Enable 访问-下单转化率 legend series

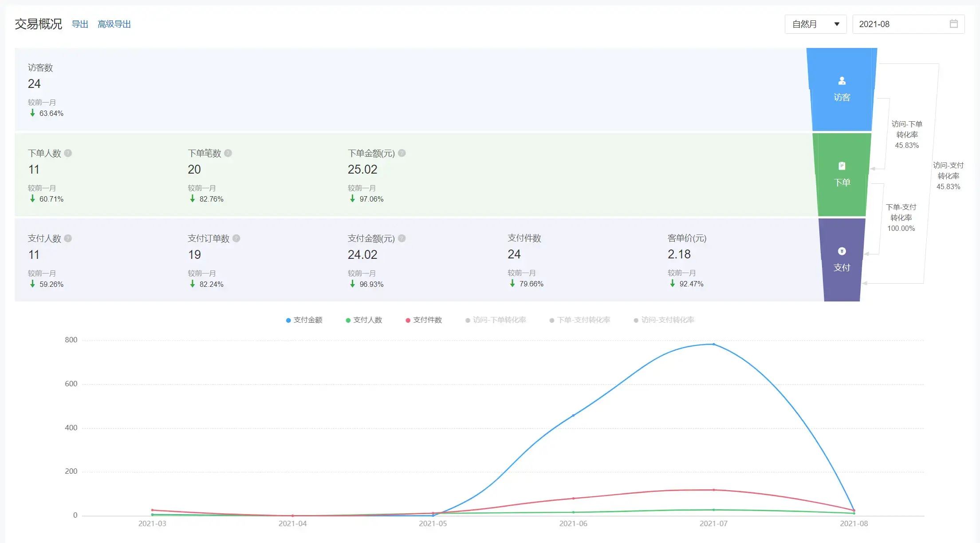point(496,320)
